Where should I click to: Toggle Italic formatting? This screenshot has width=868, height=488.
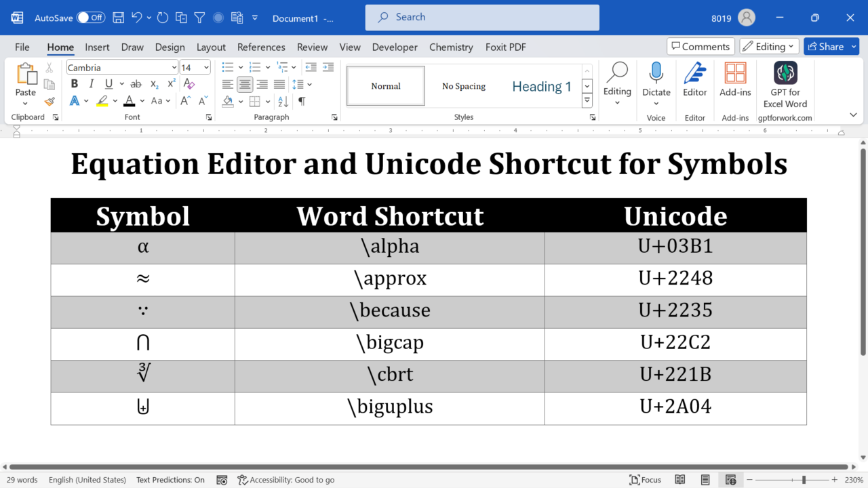pos(92,84)
